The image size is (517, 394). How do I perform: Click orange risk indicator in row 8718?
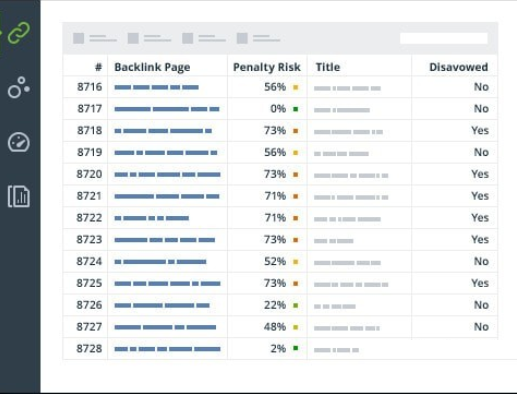[295, 131]
